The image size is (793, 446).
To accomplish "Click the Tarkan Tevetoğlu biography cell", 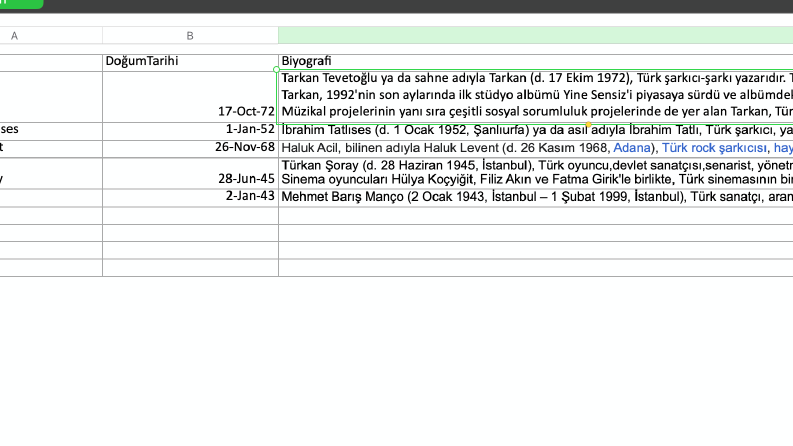I will [536, 97].
